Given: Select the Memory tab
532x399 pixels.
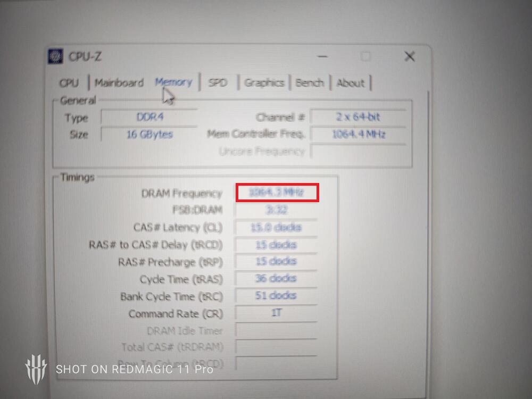Looking at the screenshot, I should (x=173, y=82).
